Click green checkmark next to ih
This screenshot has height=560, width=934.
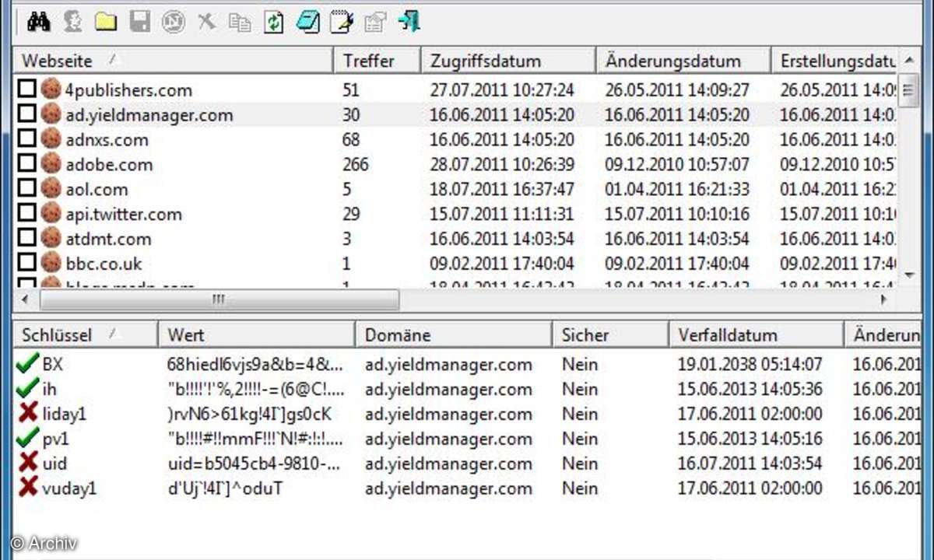pyautogui.click(x=26, y=388)
